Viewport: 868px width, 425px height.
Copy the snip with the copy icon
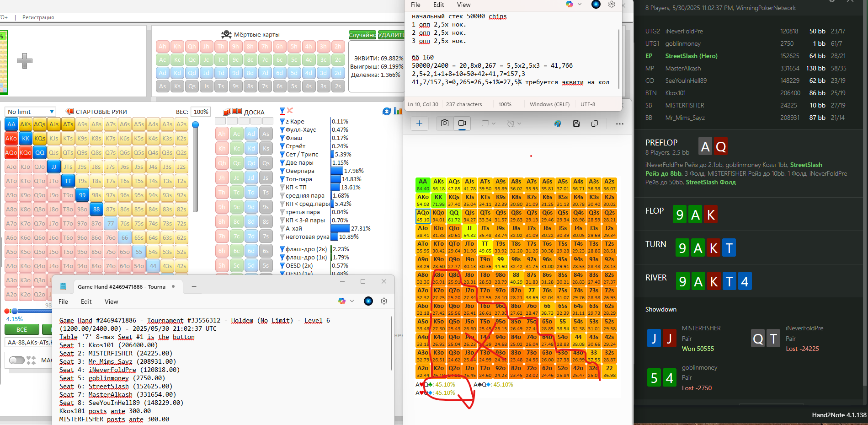[x=595, y=124]
